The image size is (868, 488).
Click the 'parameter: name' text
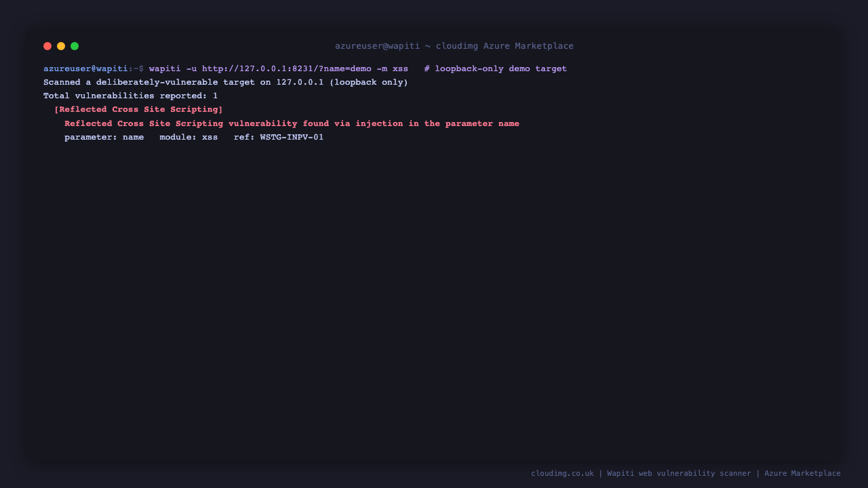pyautogui.click(x=104, y=137)
